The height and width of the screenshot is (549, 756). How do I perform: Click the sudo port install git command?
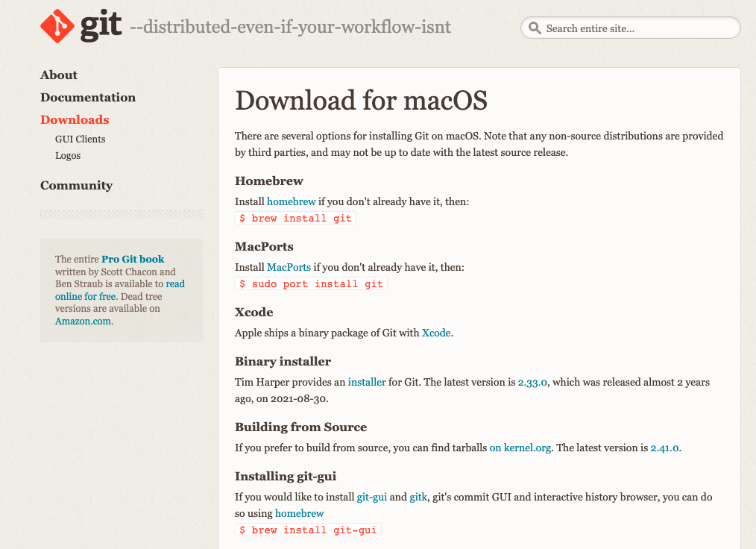pyautogui.click(x=311, y=283)
